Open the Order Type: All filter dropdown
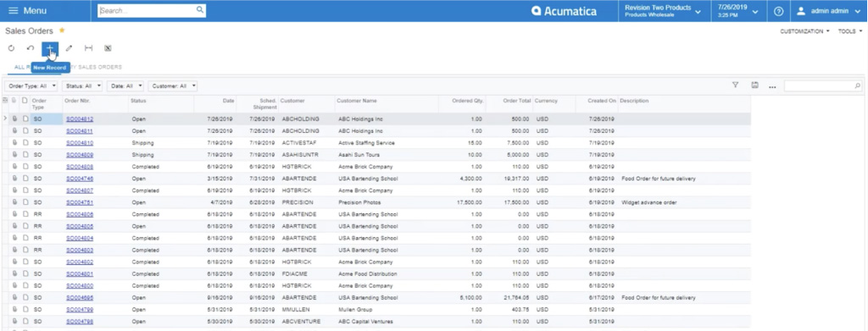 32,86
